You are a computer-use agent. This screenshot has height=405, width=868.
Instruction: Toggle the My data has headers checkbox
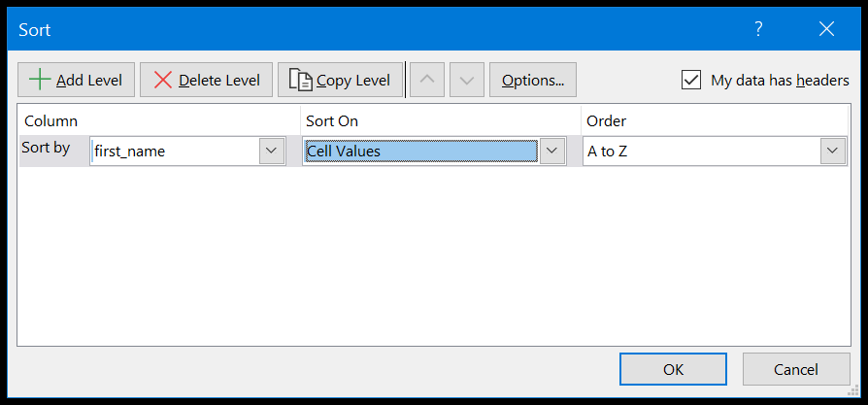point(691,81)
